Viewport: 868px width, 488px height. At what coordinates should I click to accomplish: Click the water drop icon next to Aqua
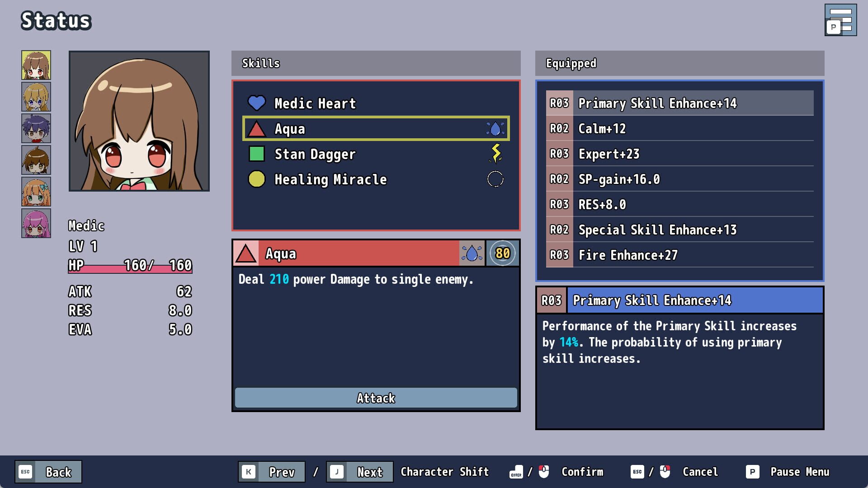coord(495,128)
